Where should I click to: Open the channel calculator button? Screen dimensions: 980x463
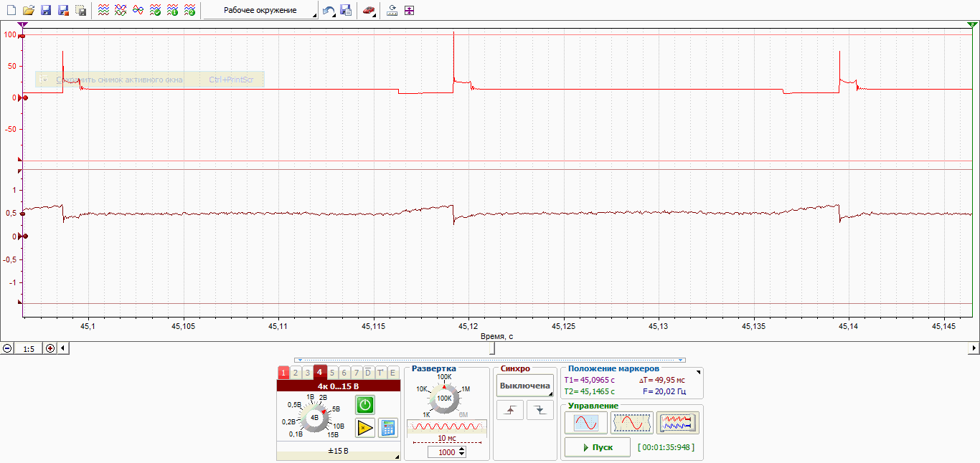(x=388, y=428)
